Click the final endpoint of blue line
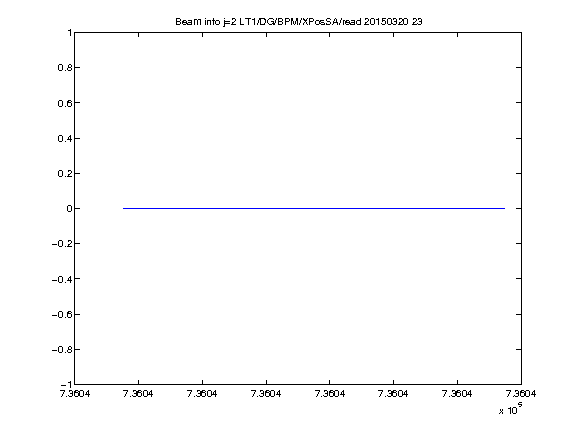576x432 pixels. [504, 208]
